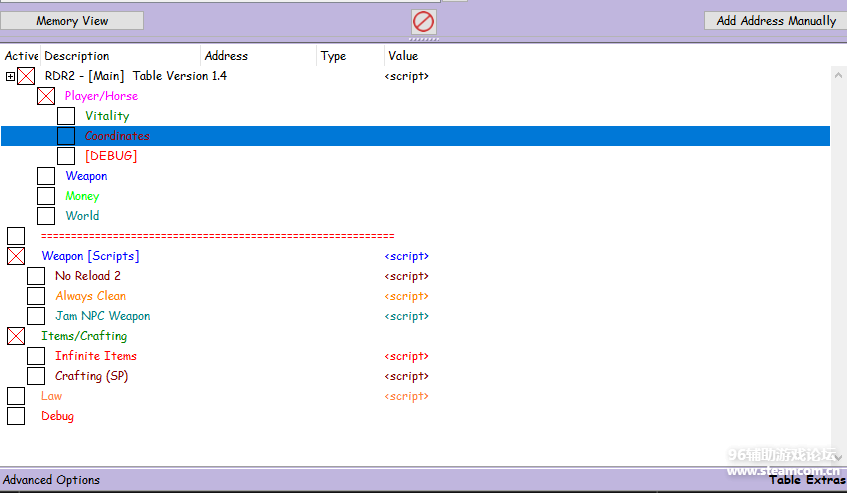This screenshot has height=493, width=847.
Task: Select blue 'Weapon' entry text
Action: click(x=86, y=176)
